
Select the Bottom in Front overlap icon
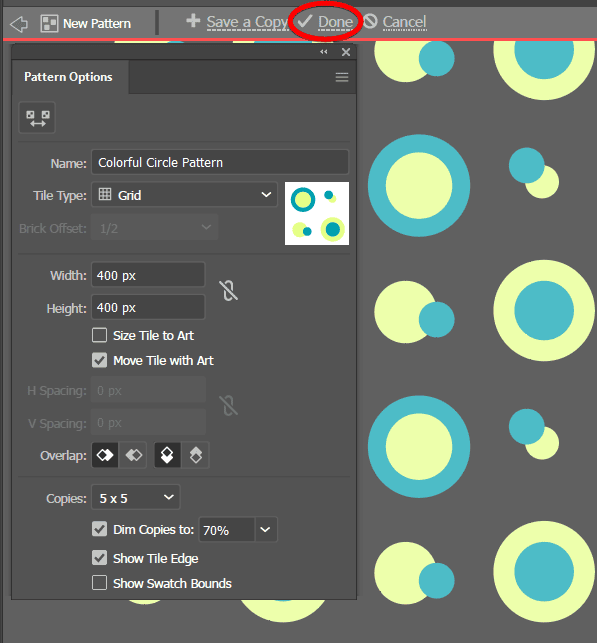(196, 455)
